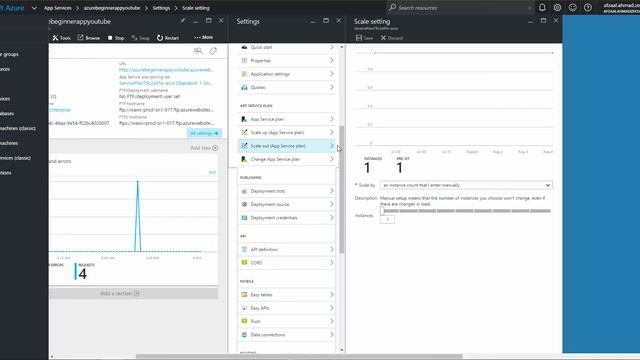Open Deployment credentials item
640x360 pixels.
point(287,218)
